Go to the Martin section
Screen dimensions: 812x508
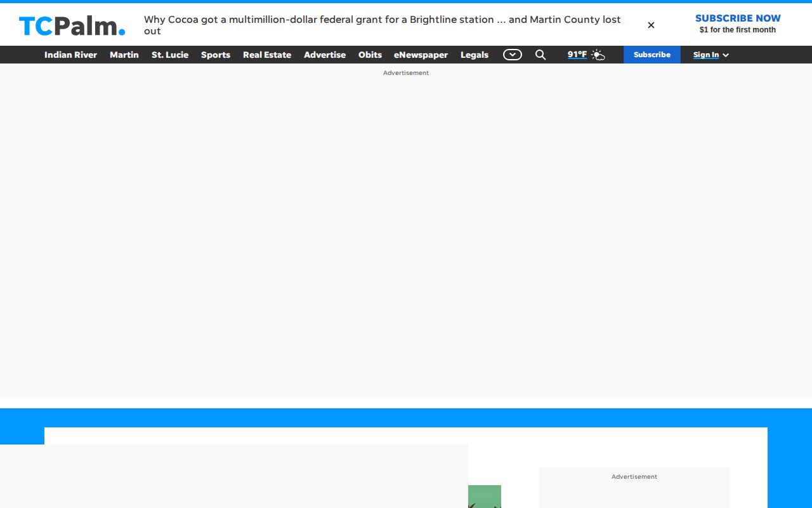click(x=124, y=55)
